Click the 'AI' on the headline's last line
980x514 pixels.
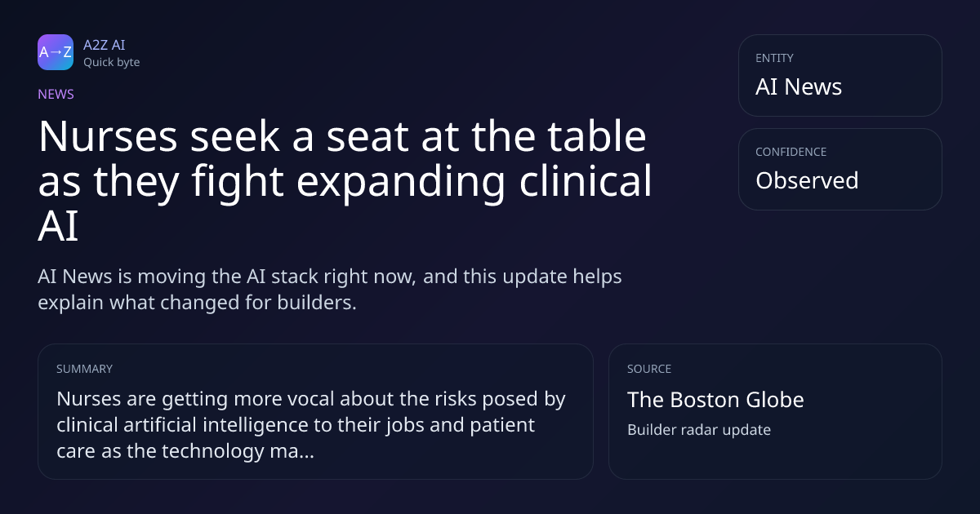point(58,226)
